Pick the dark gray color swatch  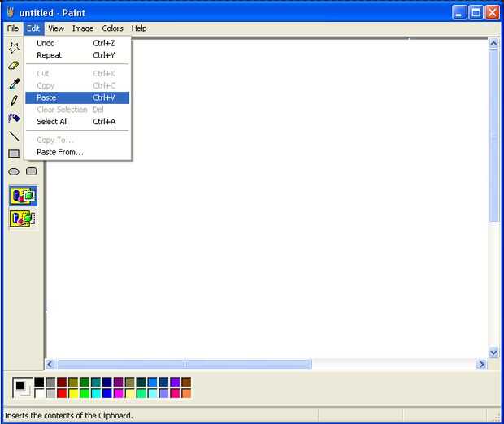(x=50, y=382)
